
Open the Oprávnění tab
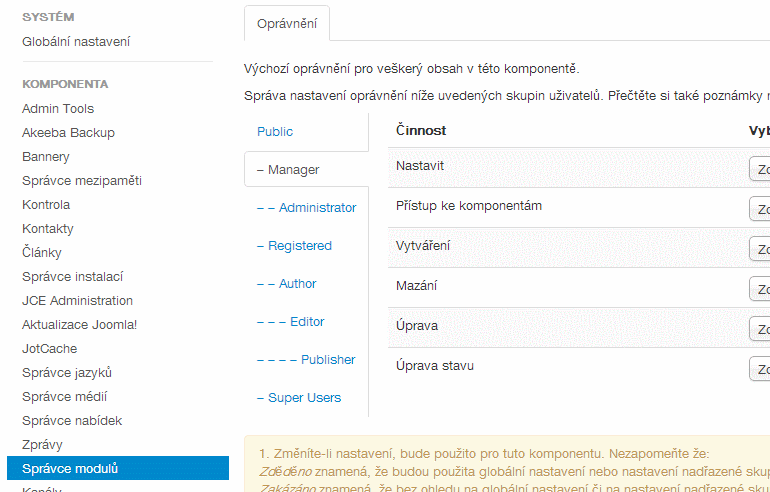pyautogui.click(x=286, y=23)
